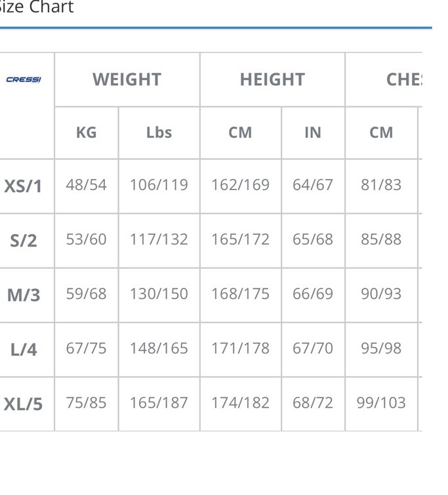Click the KG sub-header under Weight
Viewport: 448px width, 495px height.
(86, 132)
